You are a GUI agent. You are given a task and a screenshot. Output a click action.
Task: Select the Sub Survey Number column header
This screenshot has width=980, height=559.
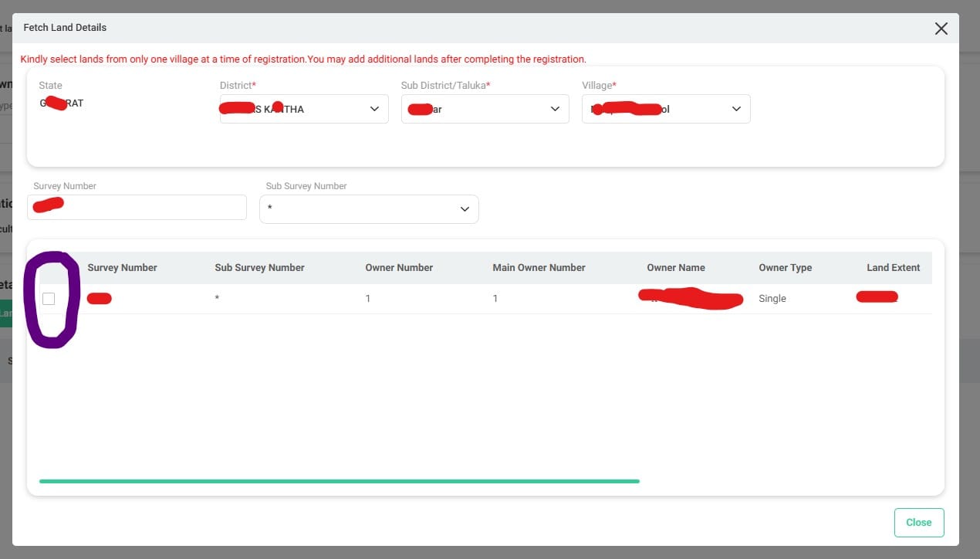click(259, 268)
